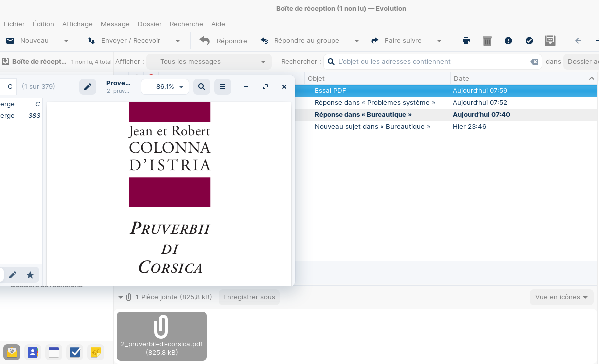Switch to Contacts view icon
Image resolution: width=599 pixels, height=364 pixels.
[x=33, y=352]
